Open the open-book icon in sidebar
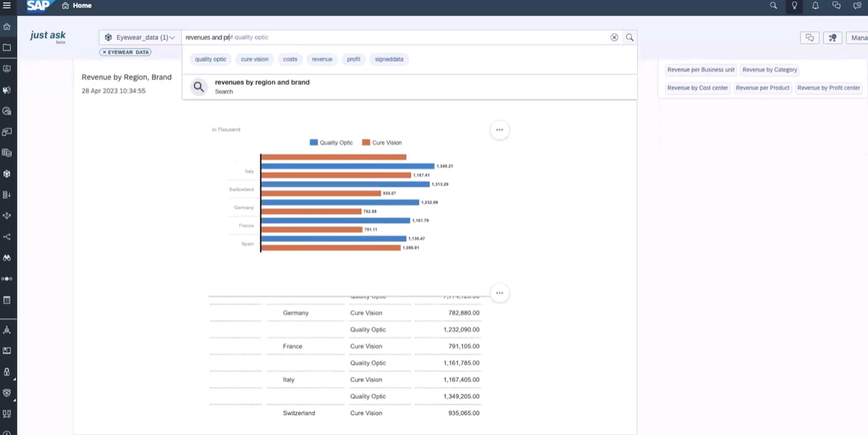 pos(7,350)
